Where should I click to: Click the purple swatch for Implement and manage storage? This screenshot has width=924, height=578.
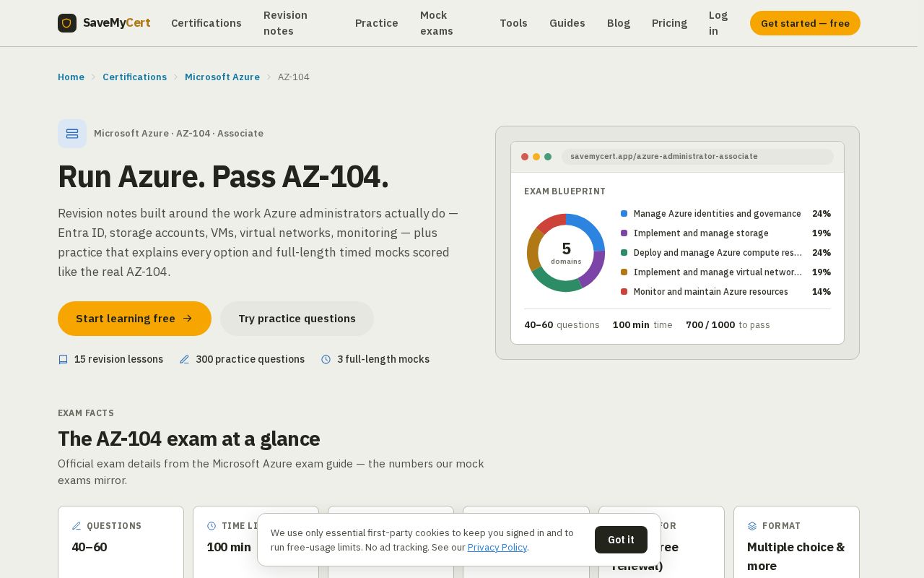pyautogui.click(x=624, y=233)
